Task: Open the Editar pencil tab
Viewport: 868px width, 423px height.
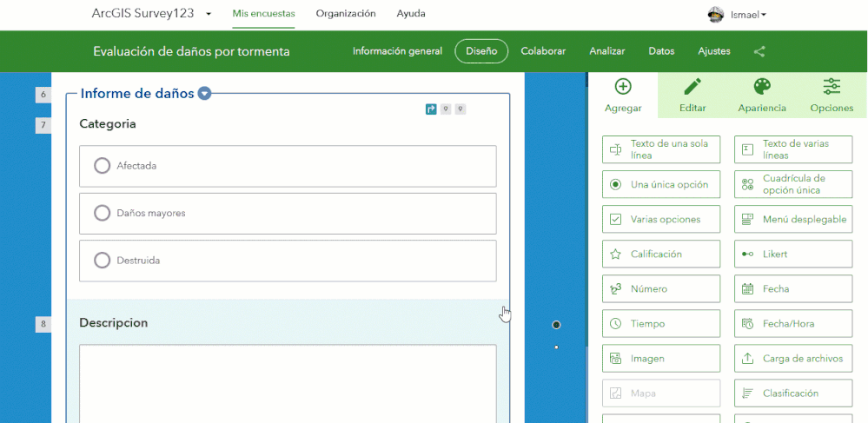Action: 692,95
